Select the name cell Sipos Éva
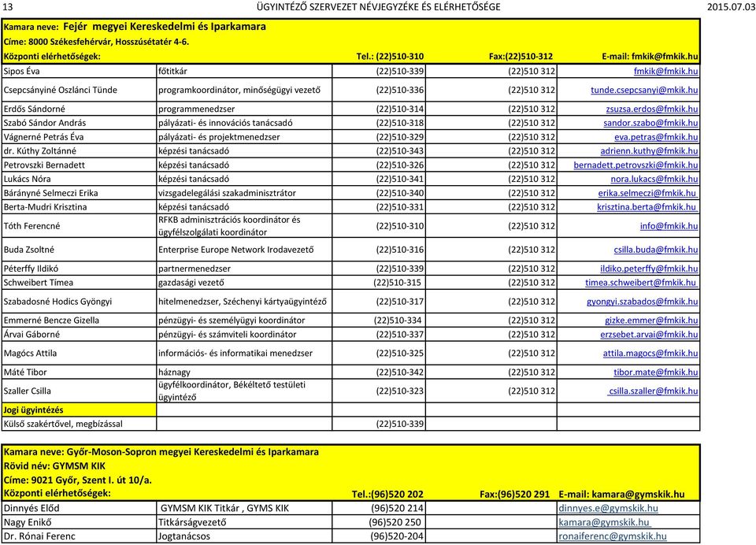 point(22,72)
